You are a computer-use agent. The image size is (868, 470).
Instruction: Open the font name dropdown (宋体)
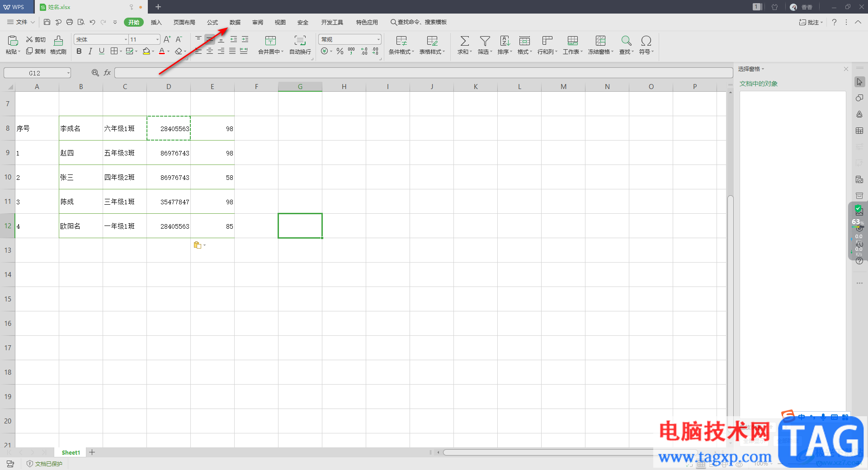point(126,40)
